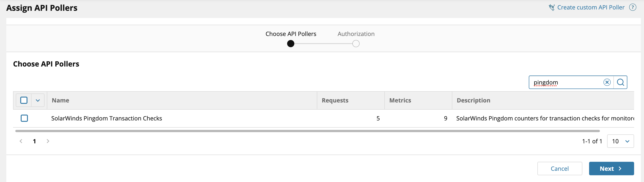Screen dimensions: 644x182
Task: Click the Cancel button
Action: click(559, 169)
